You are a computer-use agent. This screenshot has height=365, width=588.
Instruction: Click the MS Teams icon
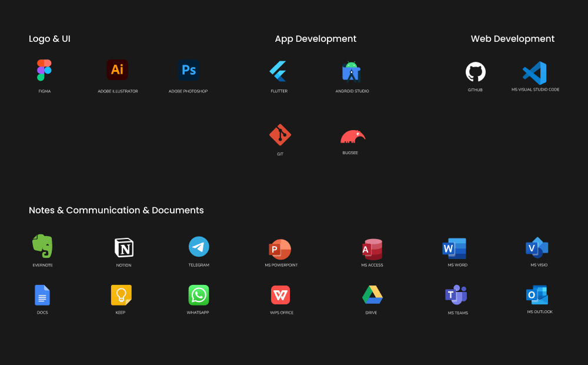[456, 294]
